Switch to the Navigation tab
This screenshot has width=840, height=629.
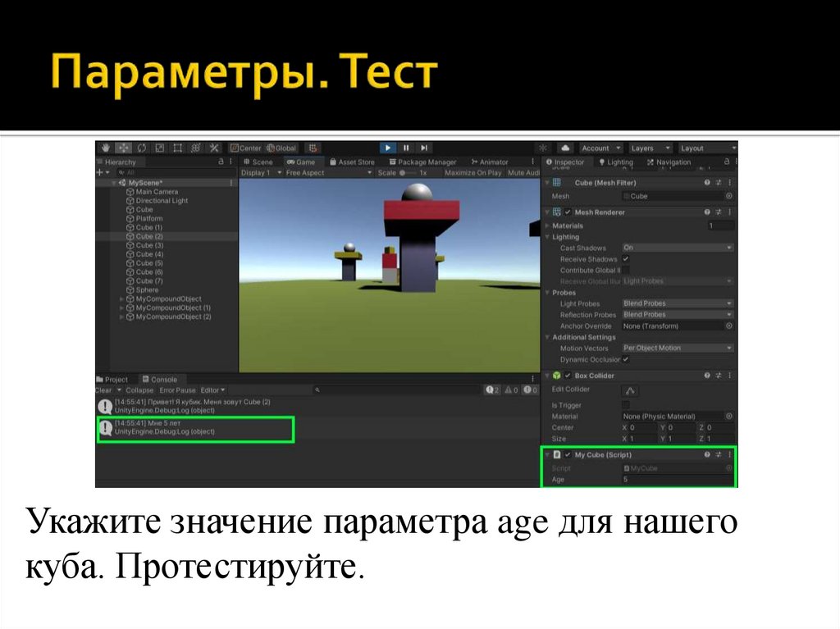[669, 162]
